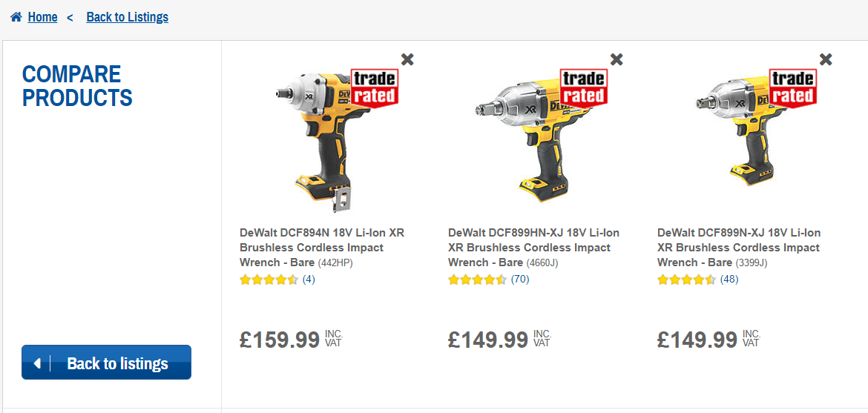Screen dimensions: 868x413
Task: Click trade rated badge on DCF899HN-XJ
Action: pos(584,87)
